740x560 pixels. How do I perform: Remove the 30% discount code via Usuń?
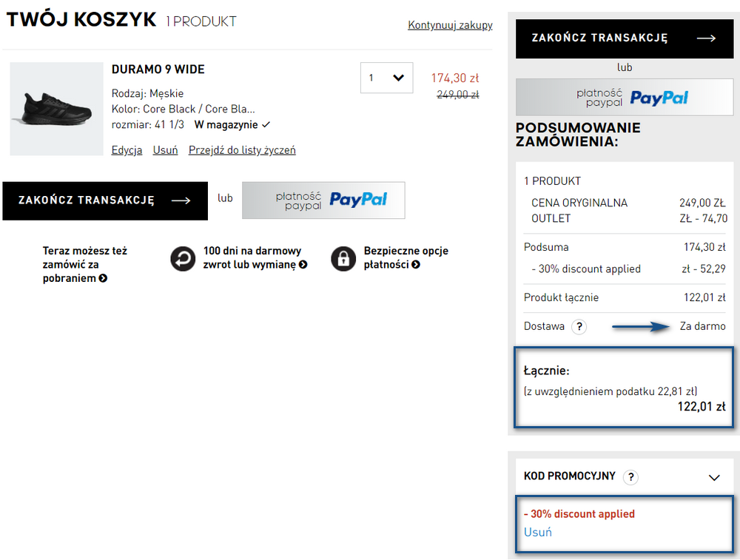click(537, 532)
